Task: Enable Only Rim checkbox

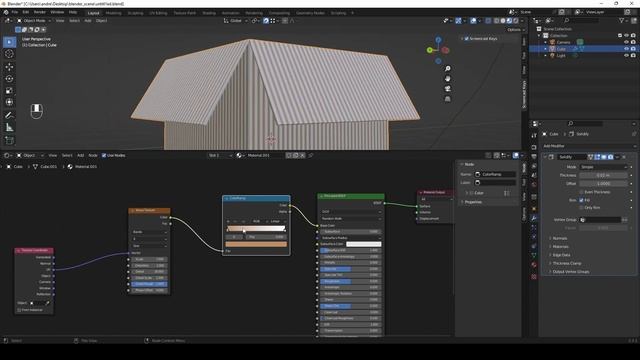Action: tap(581, 208)
